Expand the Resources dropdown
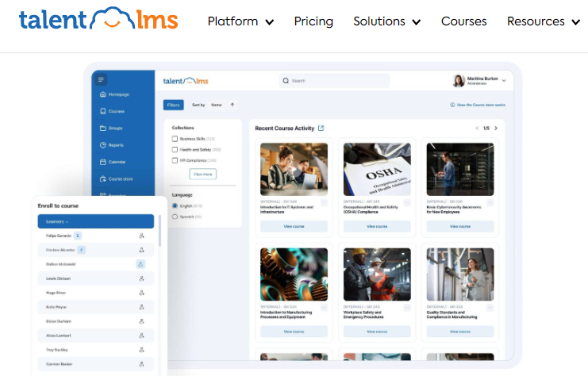 (544, 21)
